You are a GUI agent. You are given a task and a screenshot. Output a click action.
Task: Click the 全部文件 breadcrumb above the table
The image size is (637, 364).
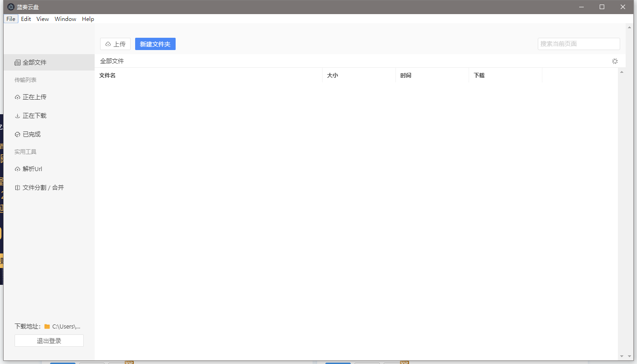click(112, 61)
